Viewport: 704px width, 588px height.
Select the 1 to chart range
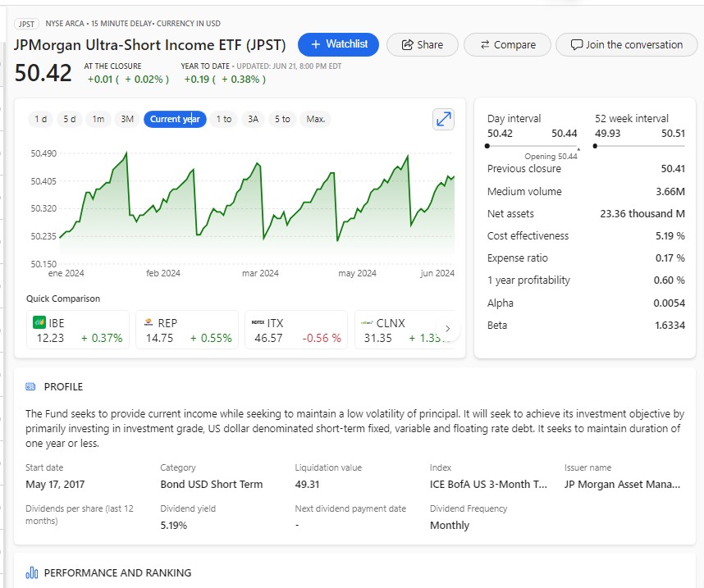[x=224, y=119]
